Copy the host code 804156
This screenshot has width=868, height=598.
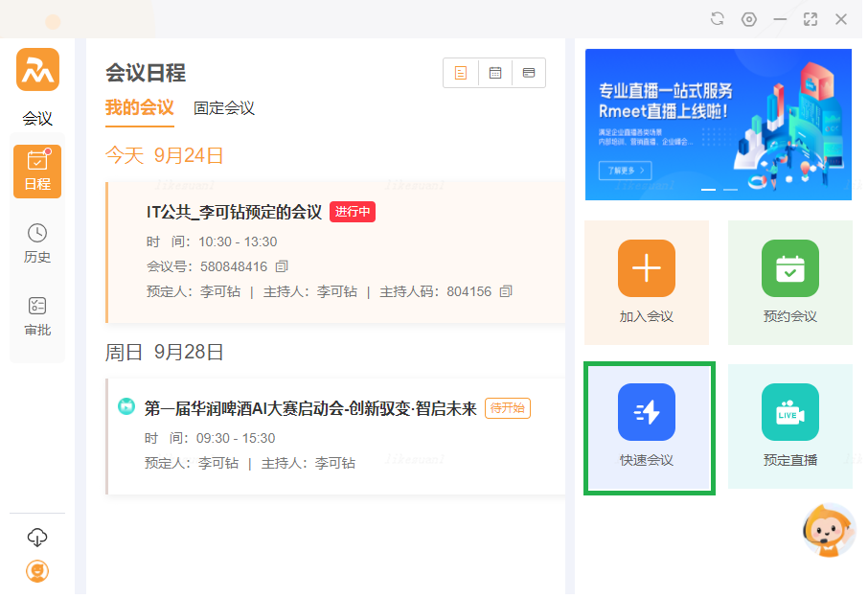tap(506, 291)
